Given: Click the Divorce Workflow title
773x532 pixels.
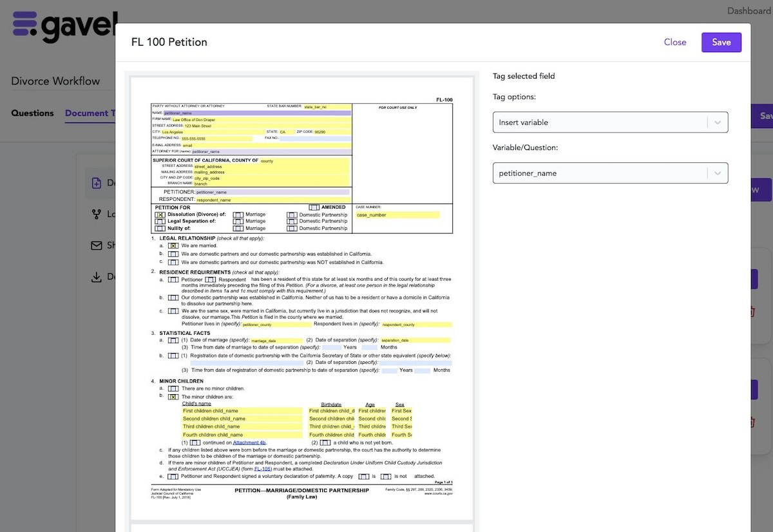Looking at the screenshot, I should click(55, 81).
